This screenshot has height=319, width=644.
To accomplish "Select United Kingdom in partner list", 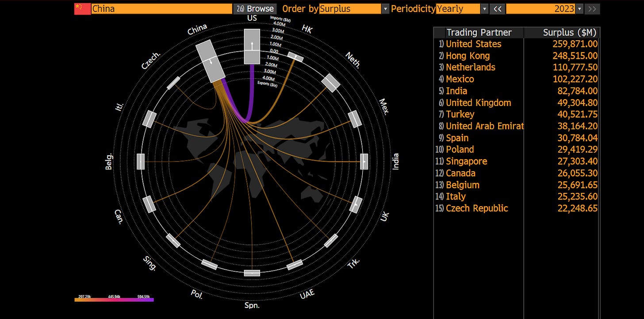I will pos(478,103).
